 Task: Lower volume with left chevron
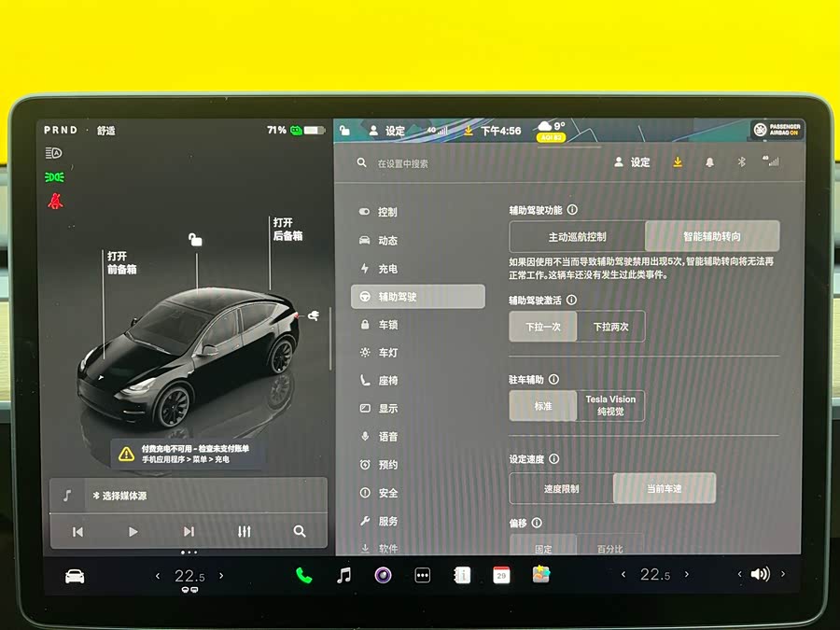coord(739,574)
